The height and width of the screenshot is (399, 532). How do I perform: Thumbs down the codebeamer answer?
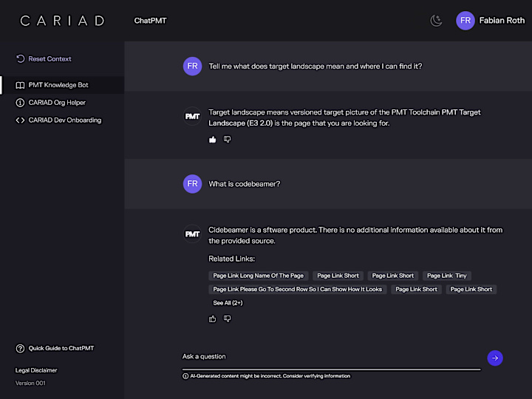click(227, 318)
